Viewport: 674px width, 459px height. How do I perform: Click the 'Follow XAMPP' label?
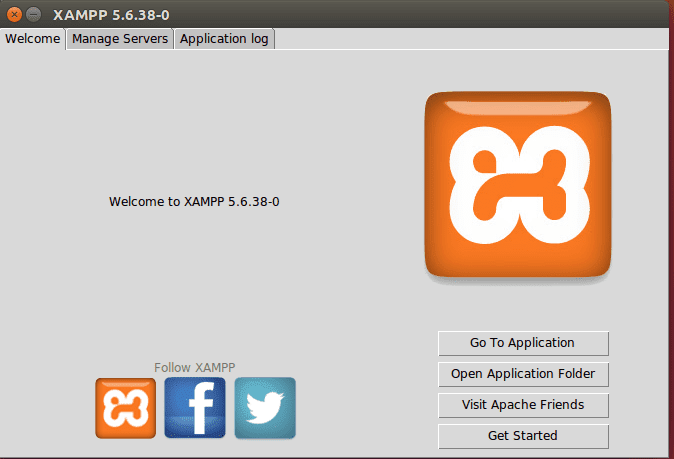click(x=195, y=367)
